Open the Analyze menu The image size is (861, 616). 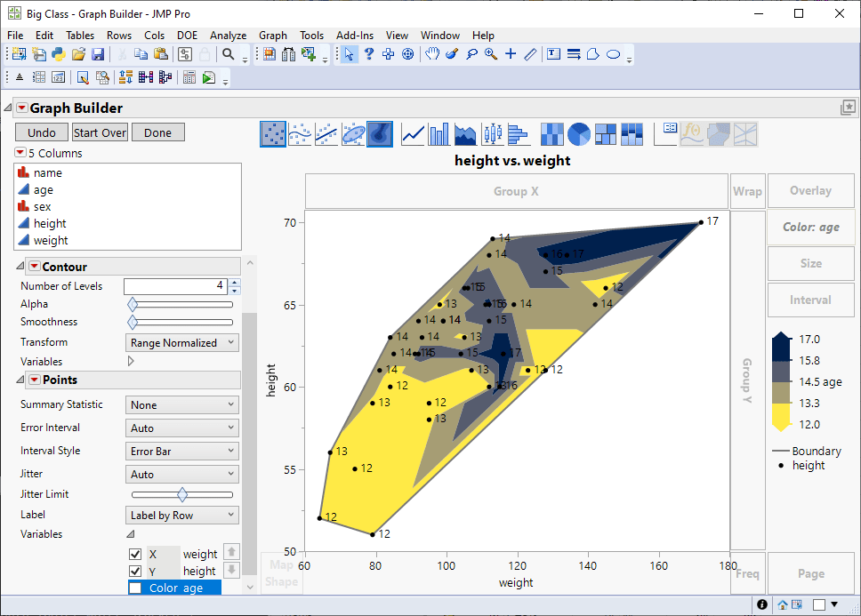[x=228, y=36]
